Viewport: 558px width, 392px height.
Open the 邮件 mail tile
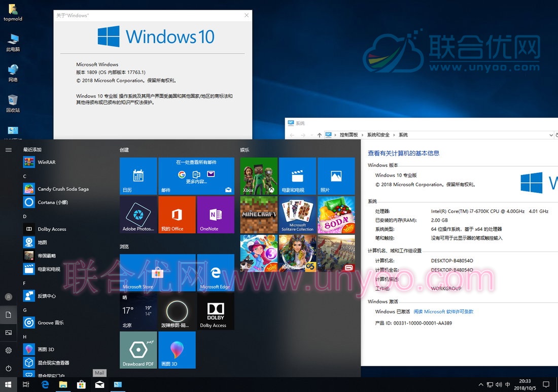tap(196, 176)
